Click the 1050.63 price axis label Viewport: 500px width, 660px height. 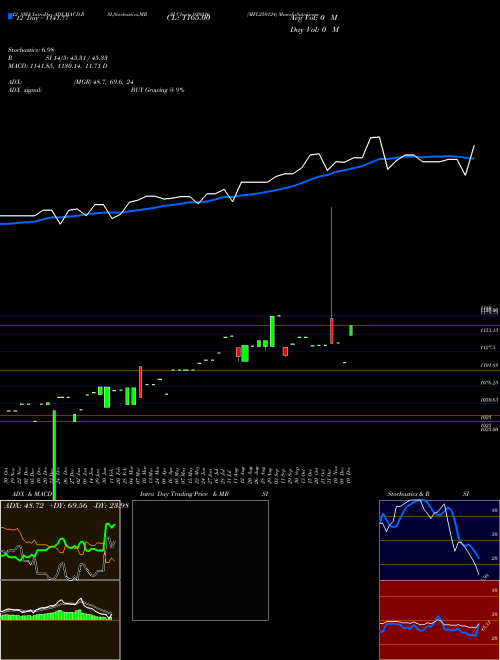pos(489,400)
